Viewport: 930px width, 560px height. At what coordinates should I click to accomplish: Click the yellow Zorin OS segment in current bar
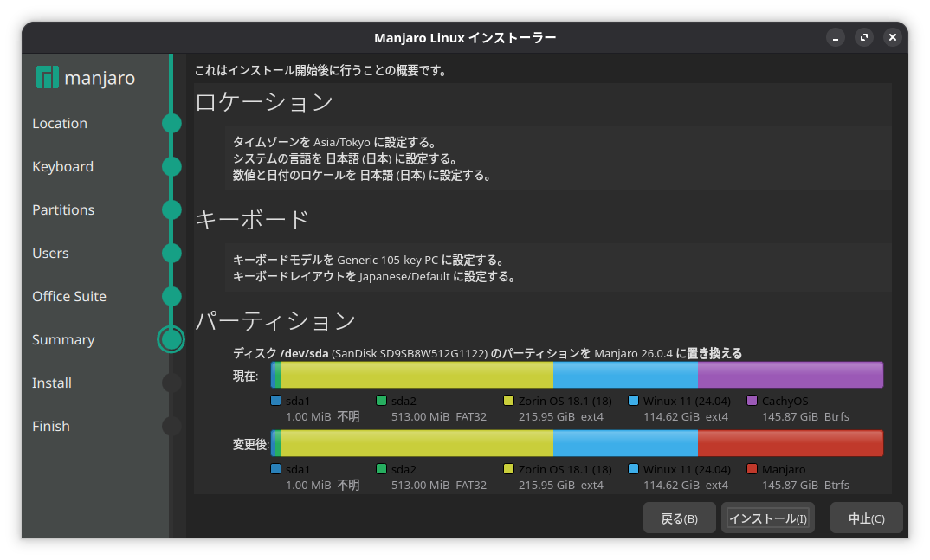(x=417, y=375)
